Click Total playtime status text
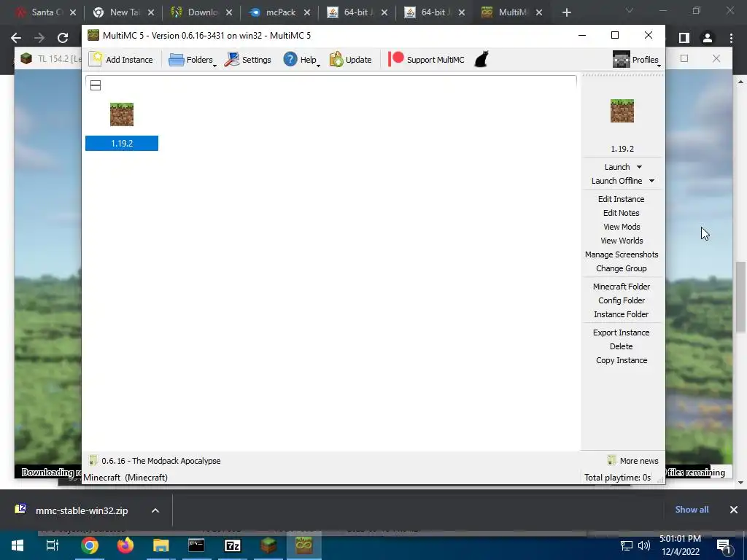This screenshot has height=560, width=747. (x=617, y=477)
